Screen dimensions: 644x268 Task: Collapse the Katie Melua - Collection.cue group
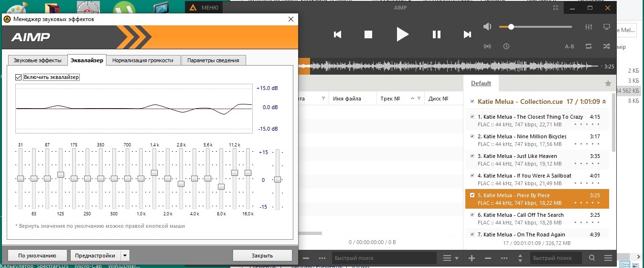pyautogui.click(x=604, y=101)
